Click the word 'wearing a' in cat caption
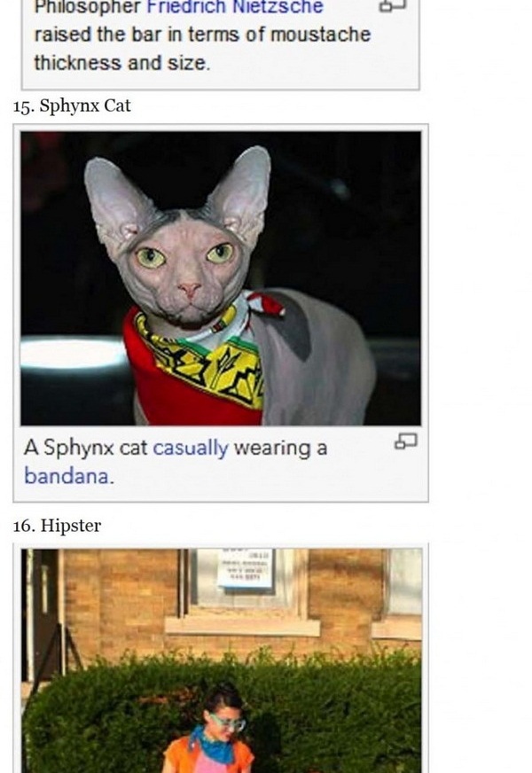The width and height of the screenshot is (532, 773). click(x=280, y=449)
